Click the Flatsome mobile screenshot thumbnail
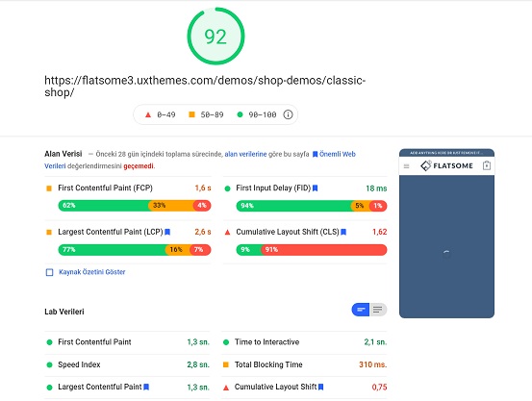This screenshot has width=532, height=401. (x=446, y=234)
